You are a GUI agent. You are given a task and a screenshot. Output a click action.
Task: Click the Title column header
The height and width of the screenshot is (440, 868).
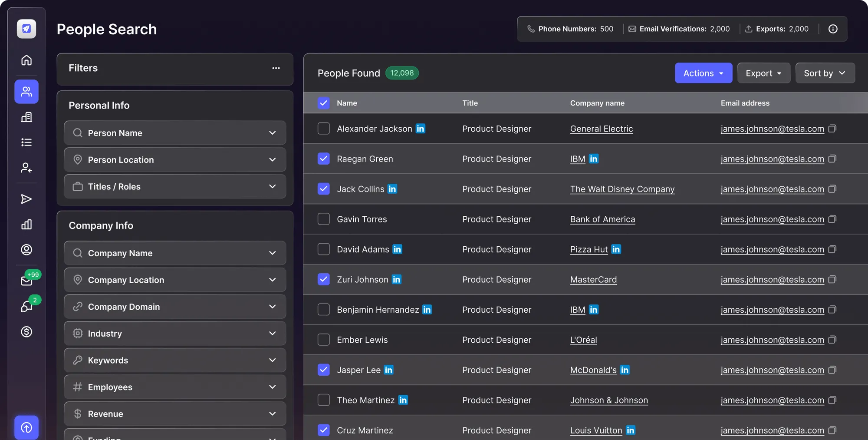click(470, 103)
